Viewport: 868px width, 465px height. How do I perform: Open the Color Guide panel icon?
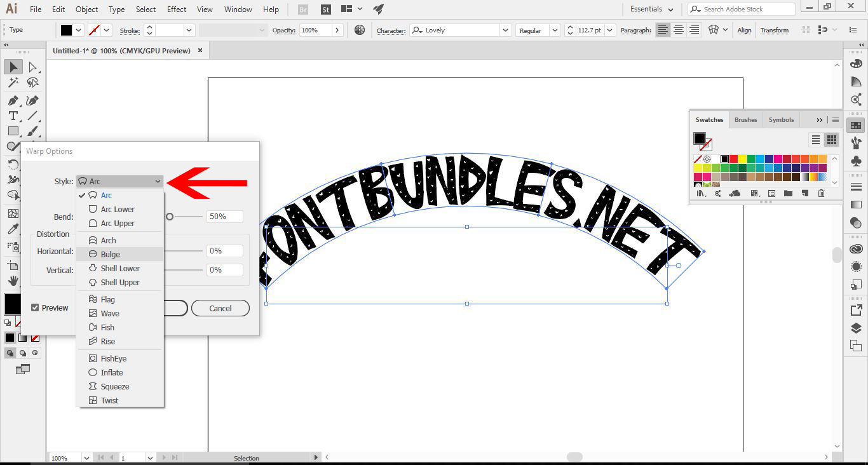pos(856,81)
